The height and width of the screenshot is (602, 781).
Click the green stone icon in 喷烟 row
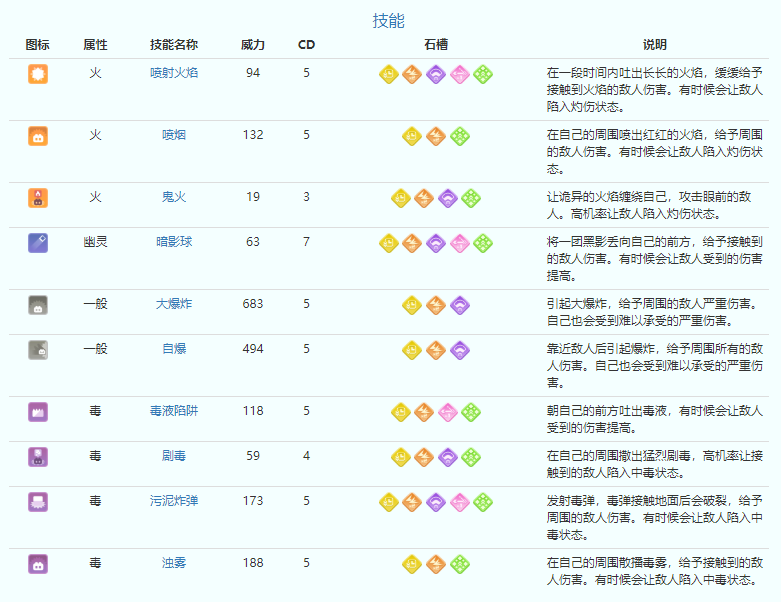[460, 137]
